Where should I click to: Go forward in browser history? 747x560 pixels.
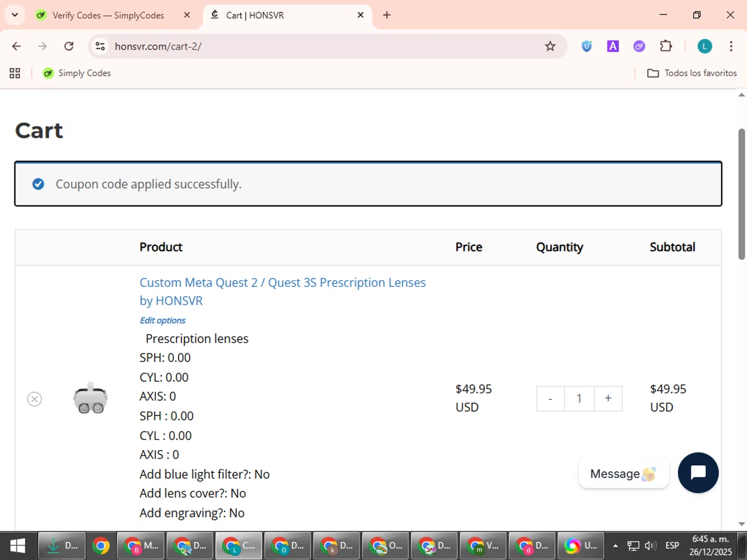[42, 46]
